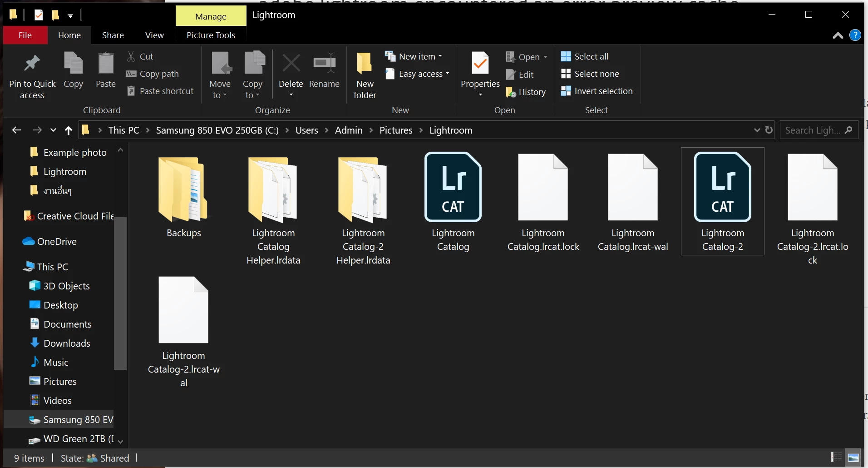
Task: Select Lightroom Catalog.lrcat-wal file
Action: point(633,202)
